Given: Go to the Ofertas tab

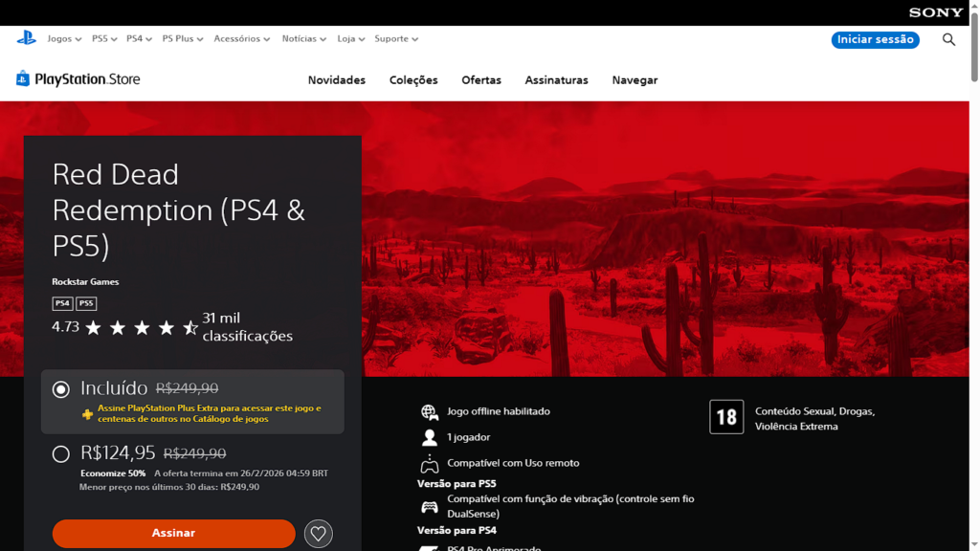Looking at the screenshot, I should pyautogui.click(x=480, y=80).
